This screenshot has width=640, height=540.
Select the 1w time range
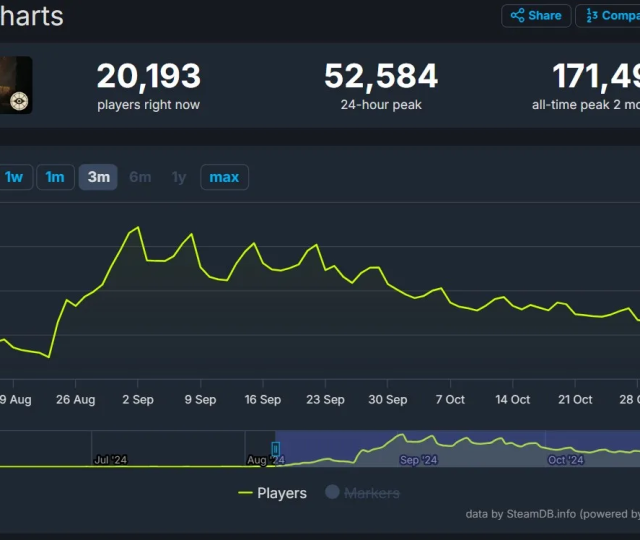coord(14,177)
